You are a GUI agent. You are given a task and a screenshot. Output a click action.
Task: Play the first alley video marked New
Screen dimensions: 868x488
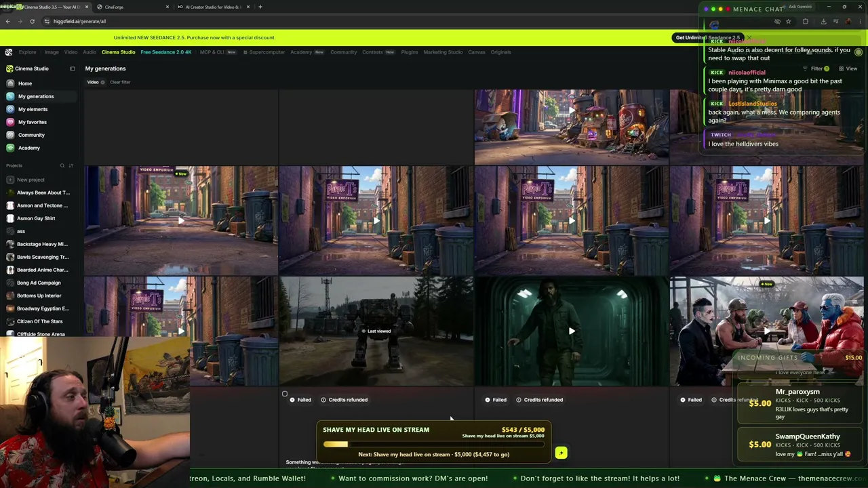[181, 221]
